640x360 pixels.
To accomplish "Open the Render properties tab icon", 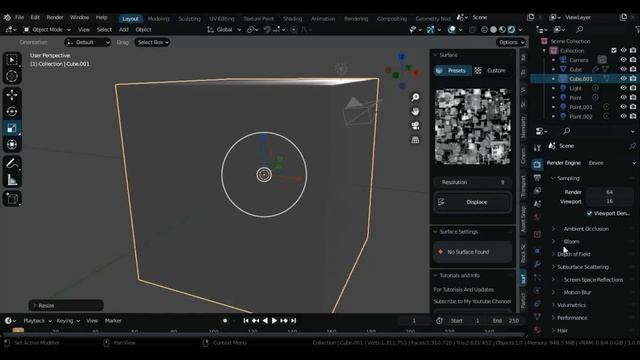I will pos(537,164).
